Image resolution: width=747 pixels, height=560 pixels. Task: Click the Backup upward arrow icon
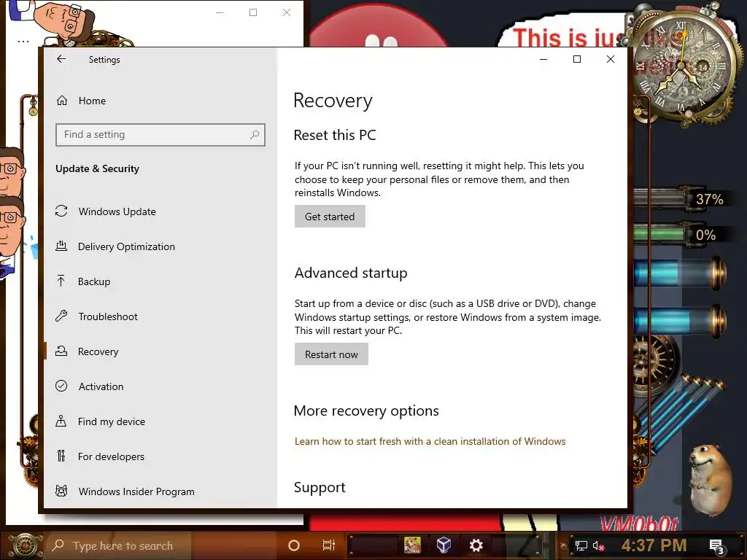pos(61,281)
